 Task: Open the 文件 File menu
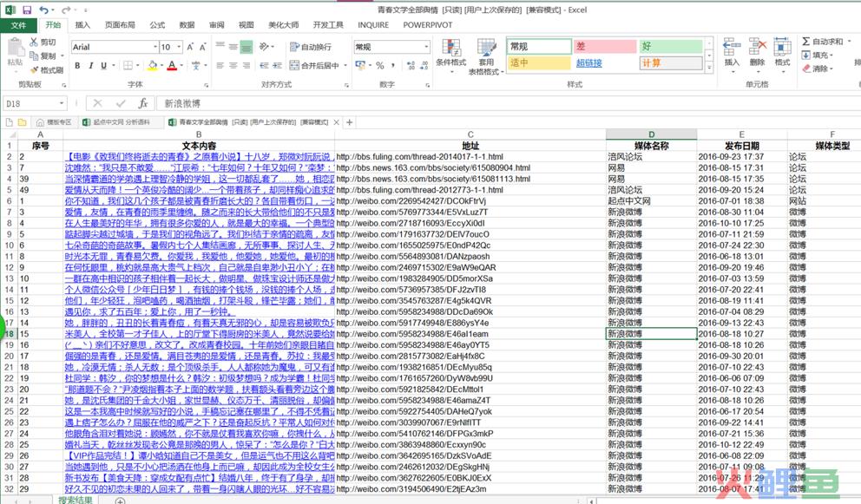(x=19, y=25)
